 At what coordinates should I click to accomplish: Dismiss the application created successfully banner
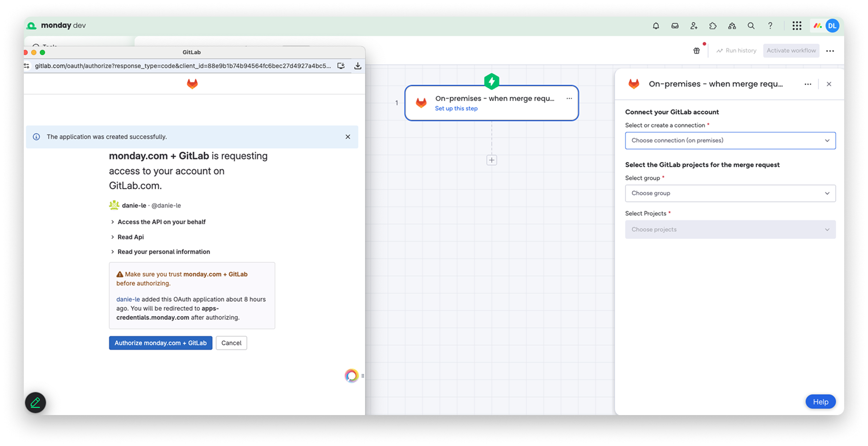pos(348,137)
